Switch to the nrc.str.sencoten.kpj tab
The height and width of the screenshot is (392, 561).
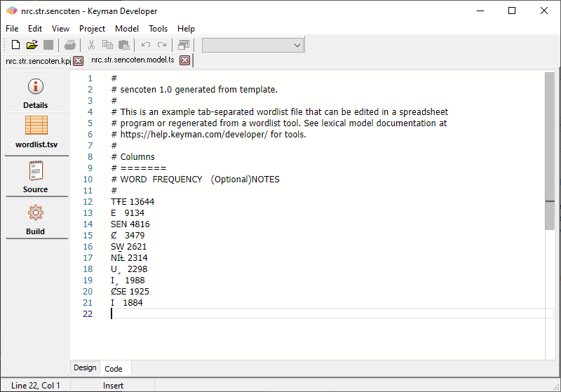tap(39, 61)
